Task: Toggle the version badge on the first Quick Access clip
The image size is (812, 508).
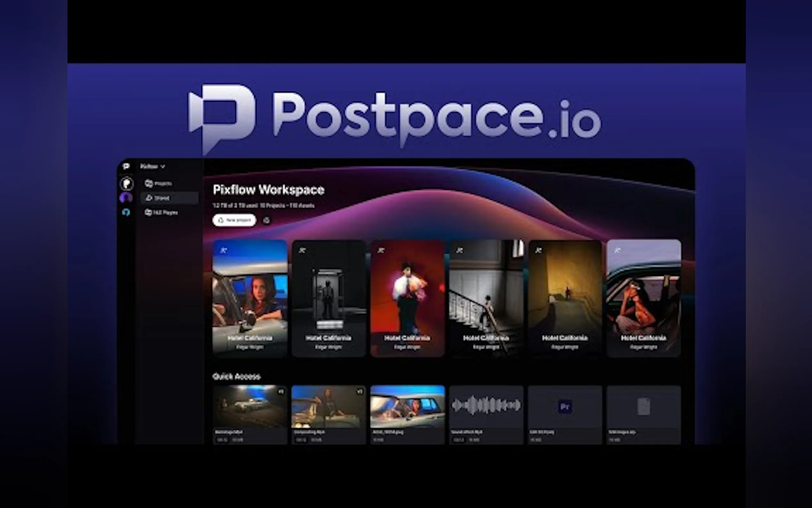Action: pos(281,391)
